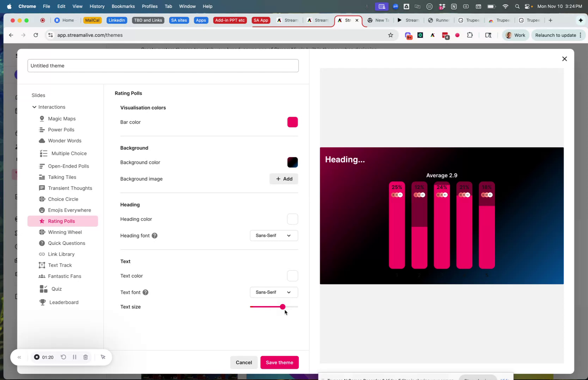588x380 pixels.
Task: Open the Bar color swatch picker
Action: tap(292, 122)
